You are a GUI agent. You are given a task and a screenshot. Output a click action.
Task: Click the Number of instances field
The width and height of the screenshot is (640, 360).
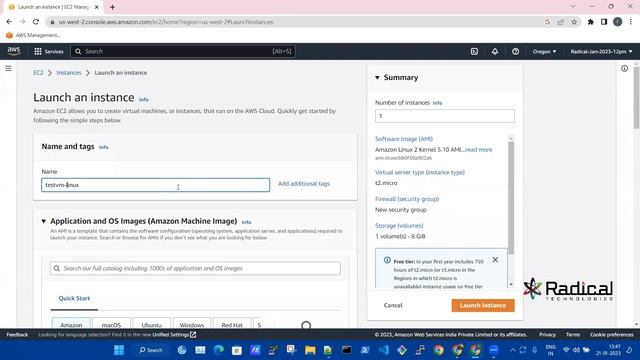click(445, 116)
